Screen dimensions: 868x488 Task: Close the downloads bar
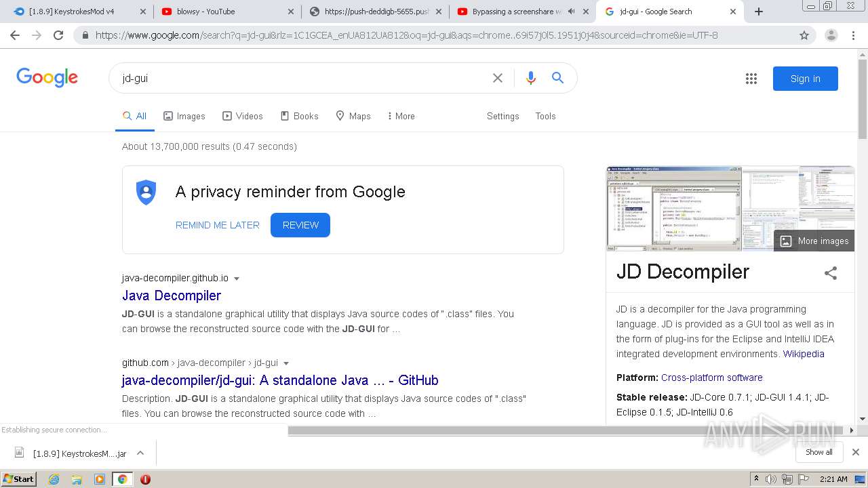point(856,452)
